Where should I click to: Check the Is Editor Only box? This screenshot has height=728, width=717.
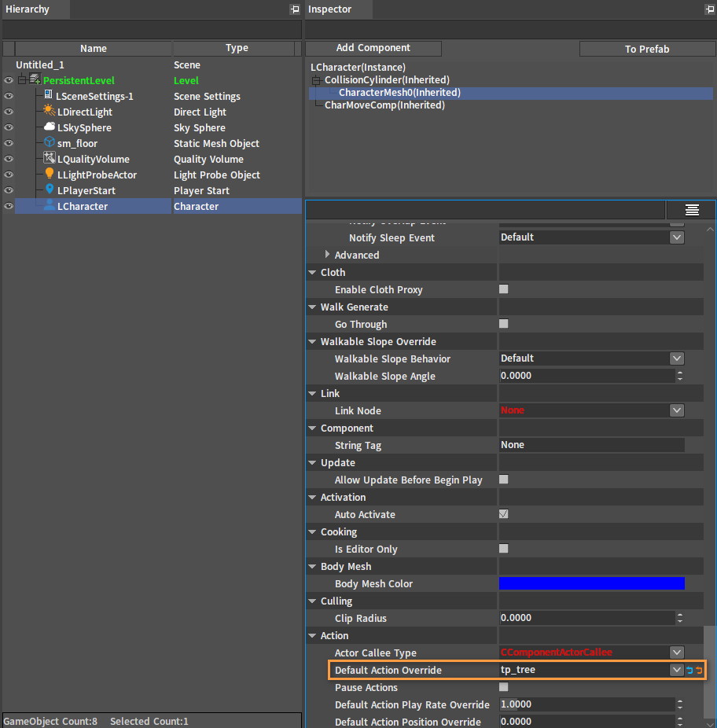(503, 548)
